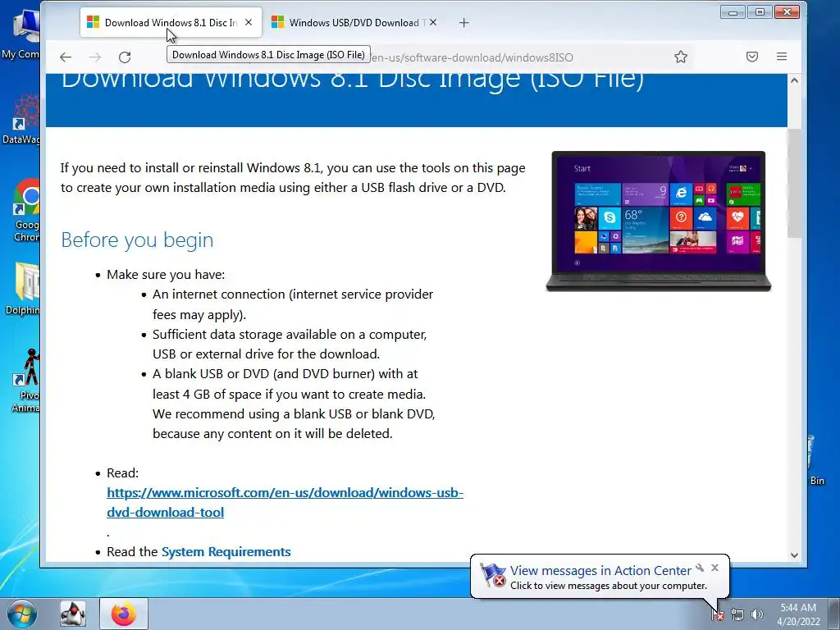
Task: Select the Pivot Animator desktop shortcut
Action: [x=25, y=381]
